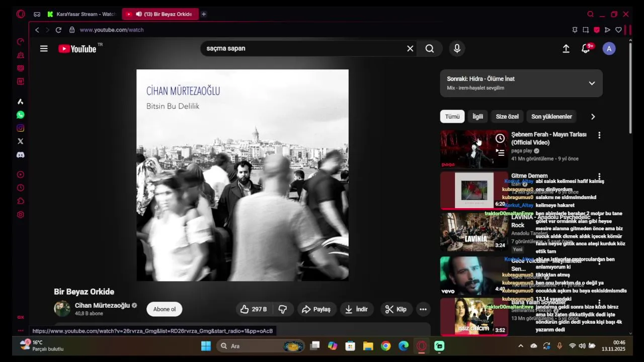Dislike the video with the thumbs-down button
This screenshot has height=362, width=644.
(x=283, y=309)
